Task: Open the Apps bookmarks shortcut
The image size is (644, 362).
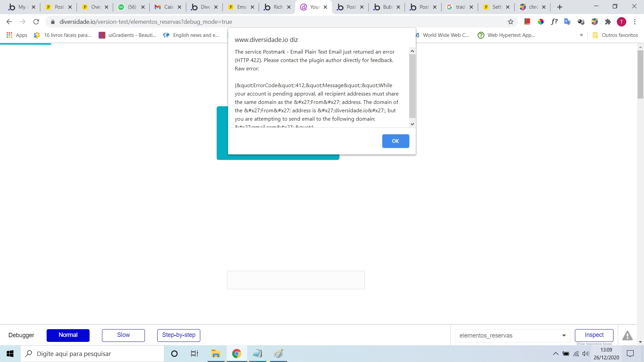Action: (x=17, y=35)
